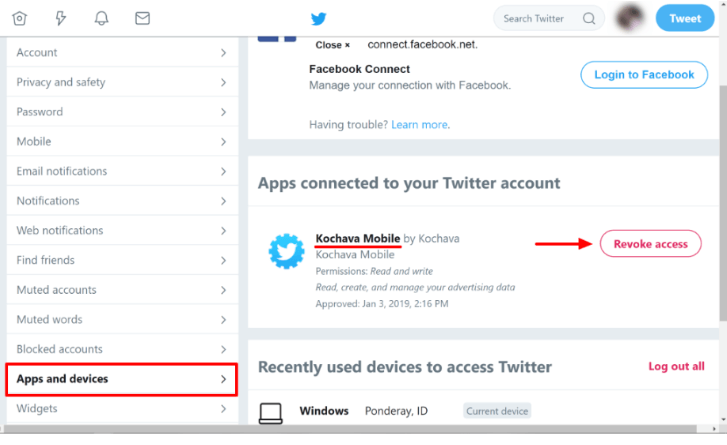The width and height of the screenshot is (727, 445).
Task: Click the Windows laptop device icon
Action: (x=271, y=413)
